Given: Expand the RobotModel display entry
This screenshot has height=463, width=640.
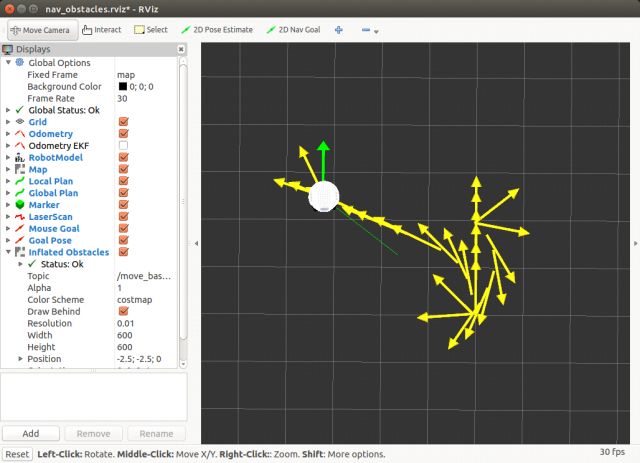Looking at the screenshot, I should click(8, 158).
